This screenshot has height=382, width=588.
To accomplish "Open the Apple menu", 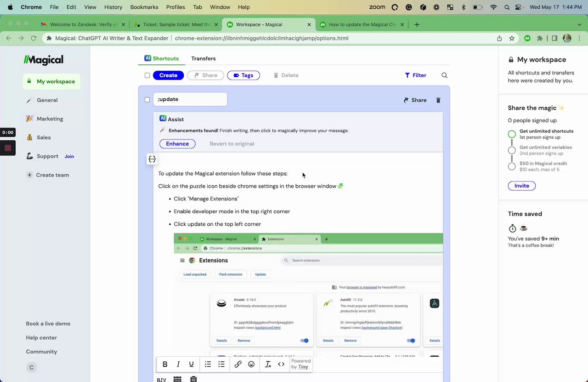I will tap(10, 7).
